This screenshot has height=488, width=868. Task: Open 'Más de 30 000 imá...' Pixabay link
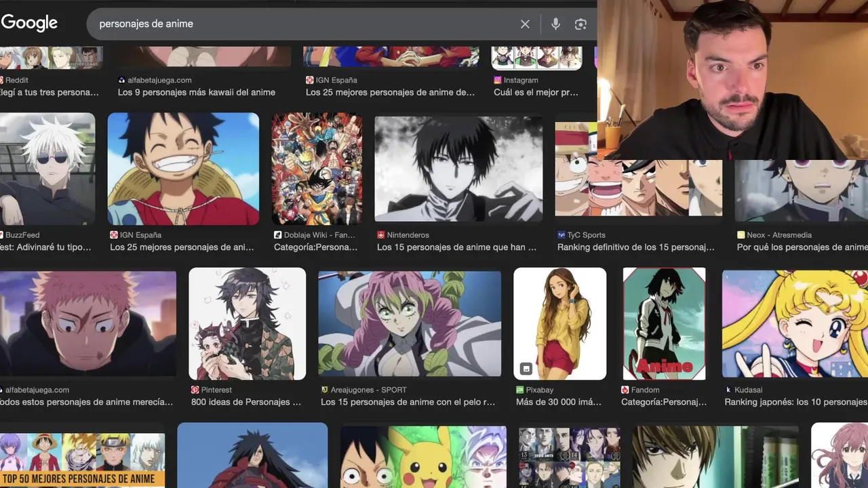559,402
